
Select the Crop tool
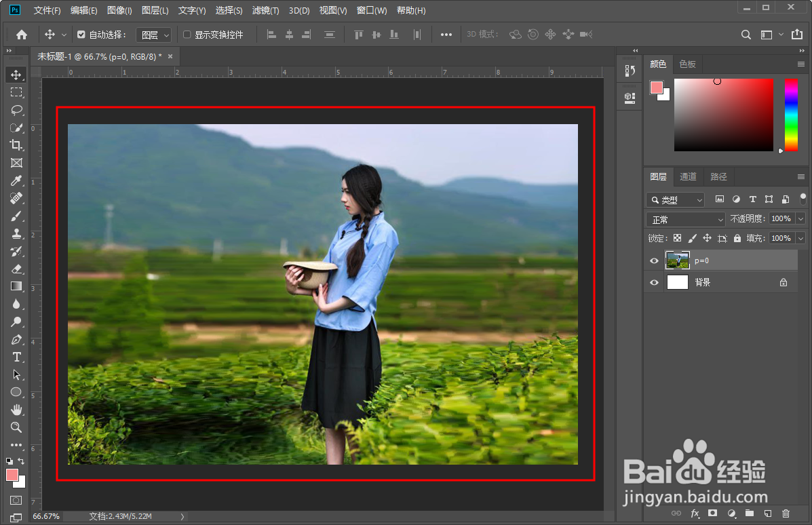click(16, 144)
